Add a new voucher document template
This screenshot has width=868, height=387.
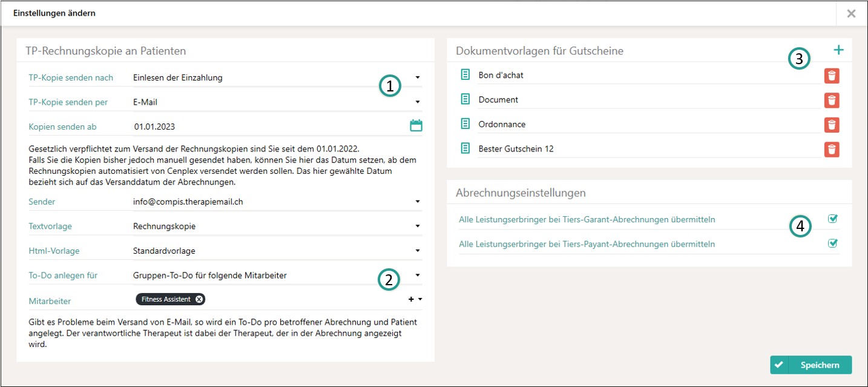point(838,50)
